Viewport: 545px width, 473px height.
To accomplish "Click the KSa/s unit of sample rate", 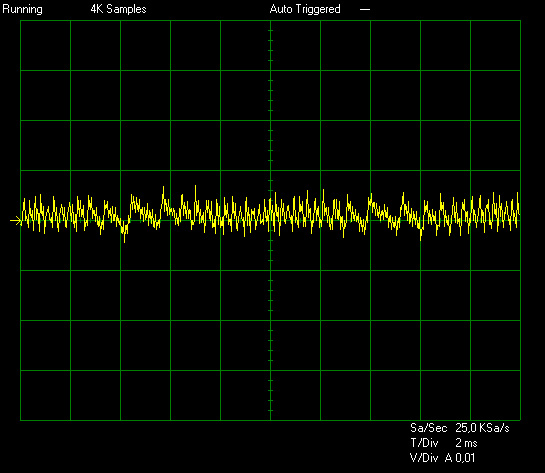I will point(494,428).
